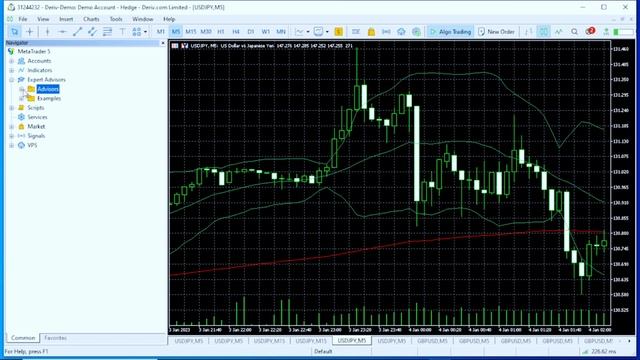Expand the VPS tree node

pos(11,145)
